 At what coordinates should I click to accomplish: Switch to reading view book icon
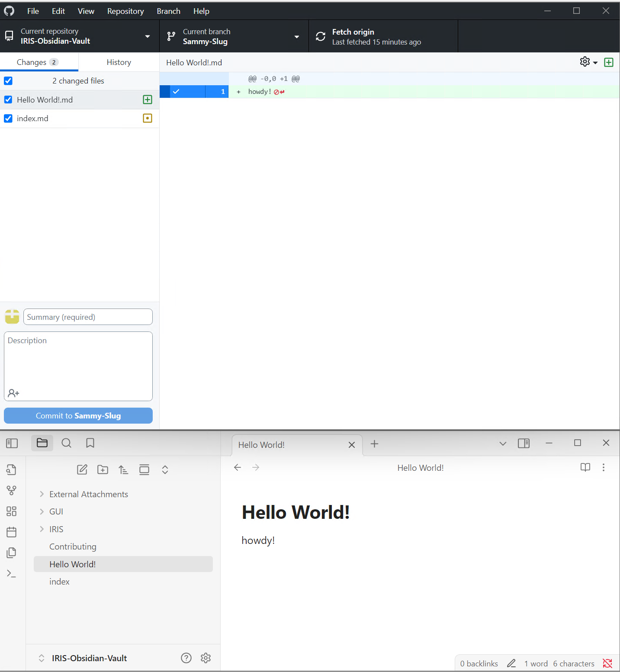[x=585, y=467]
